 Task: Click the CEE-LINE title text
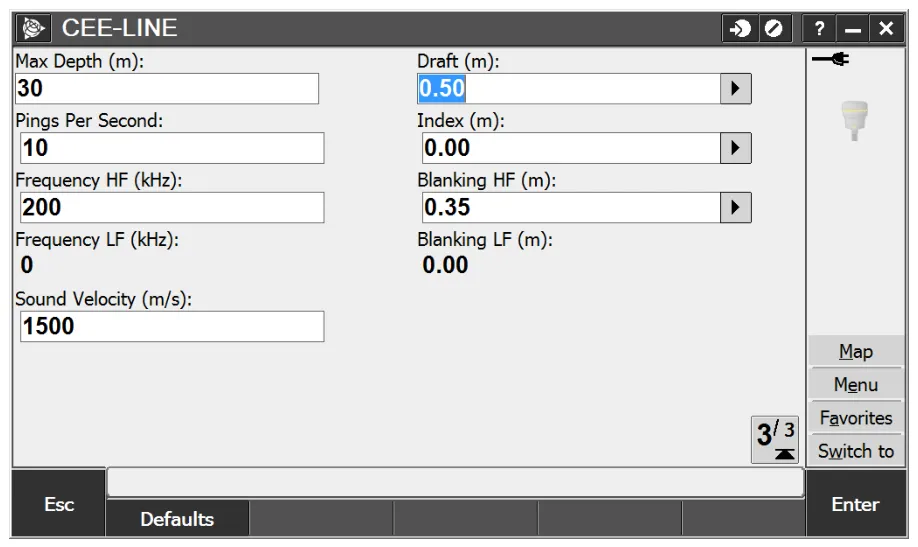coord(119,28)
